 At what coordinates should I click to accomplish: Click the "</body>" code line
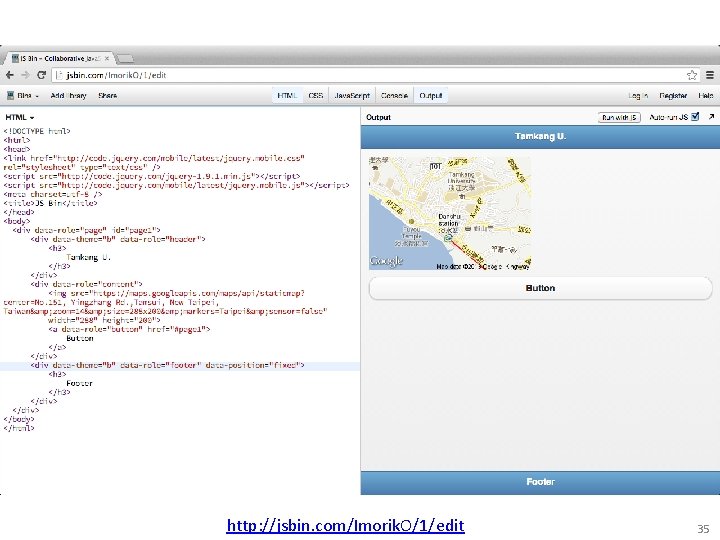tap(19, 419)
